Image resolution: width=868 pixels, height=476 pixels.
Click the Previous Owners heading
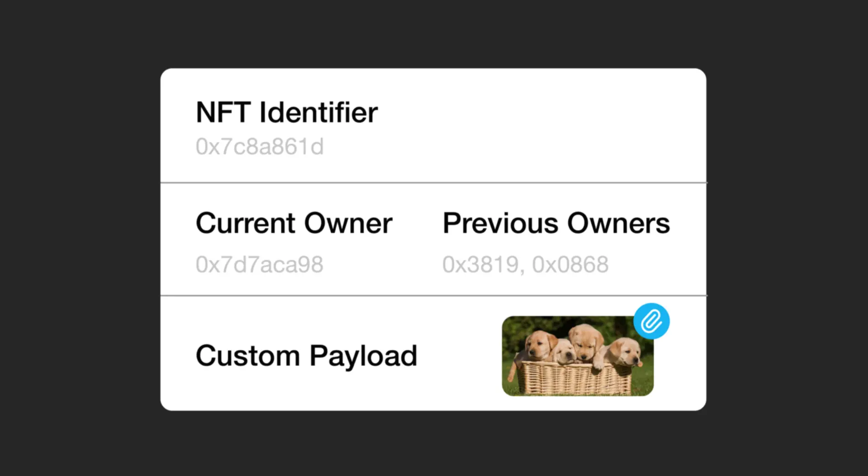pyautogui.click(x=556, y=223)
